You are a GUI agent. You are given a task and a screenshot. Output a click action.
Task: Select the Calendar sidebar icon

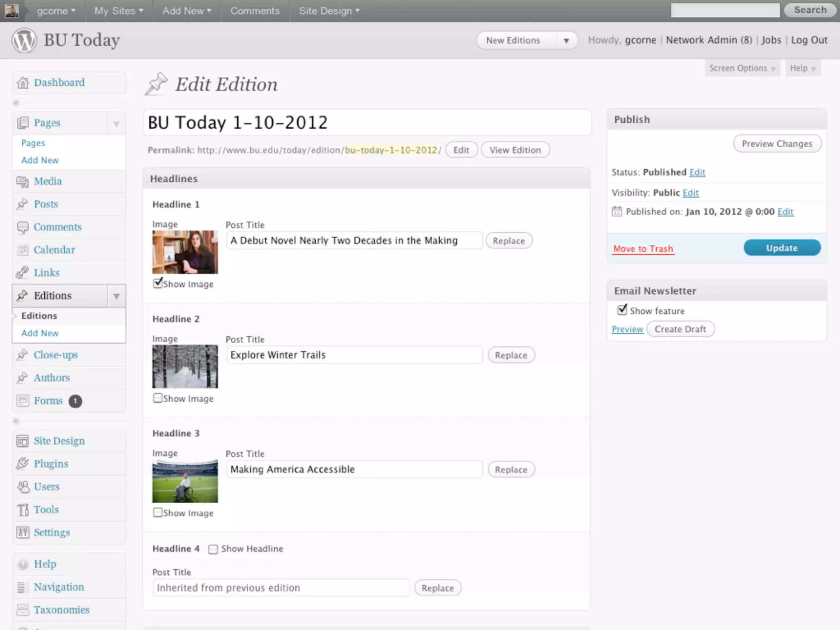[23, 250]
